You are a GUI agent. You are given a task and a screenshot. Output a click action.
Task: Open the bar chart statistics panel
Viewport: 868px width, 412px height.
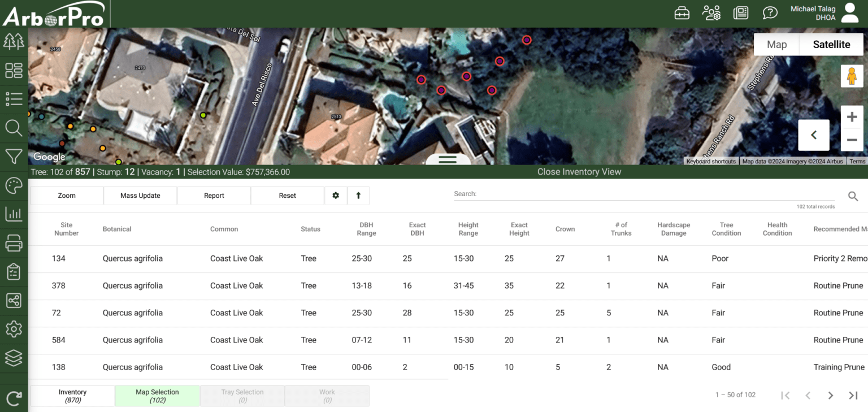[14, 214]
